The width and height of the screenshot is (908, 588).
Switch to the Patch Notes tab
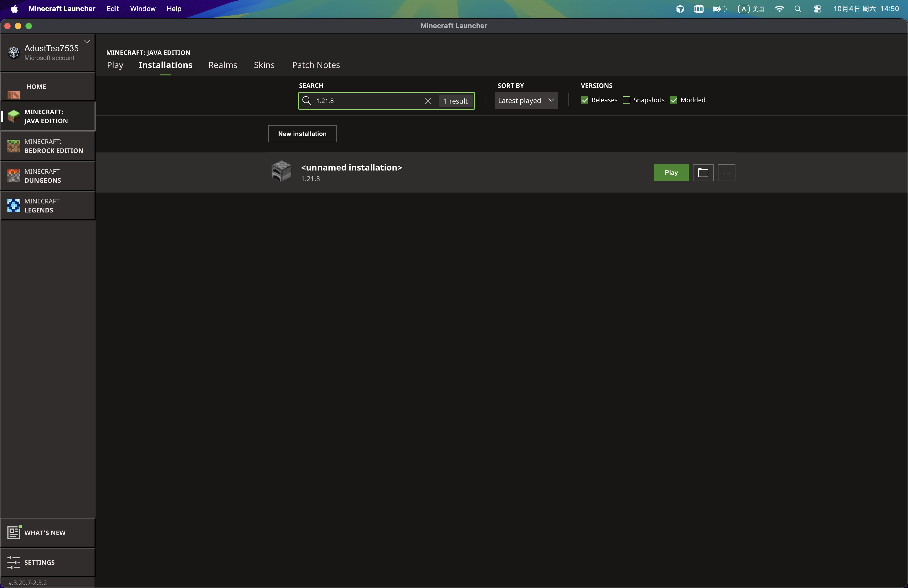coord(316,65)
